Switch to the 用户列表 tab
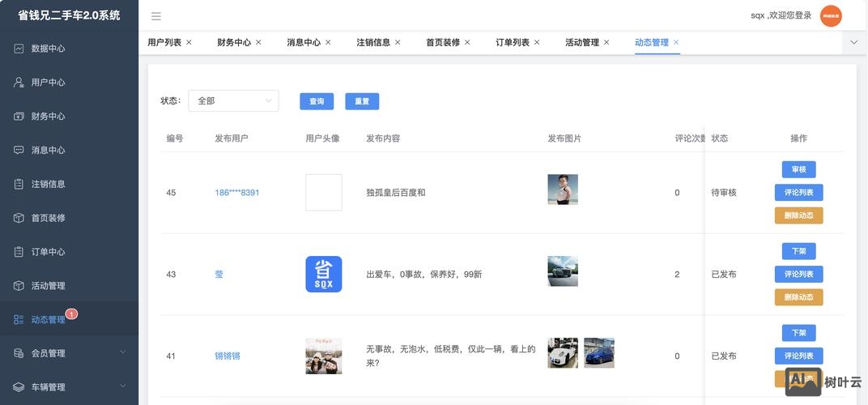 tap(164, 43)
